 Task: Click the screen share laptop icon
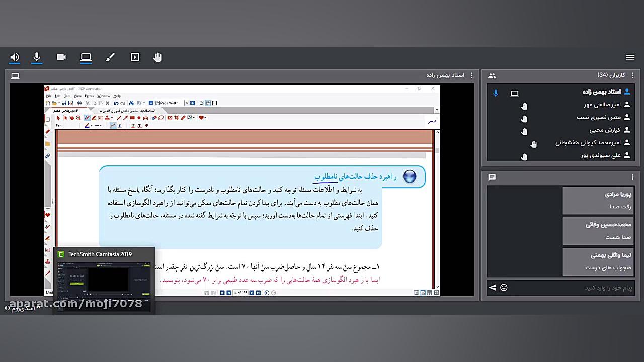86,57
